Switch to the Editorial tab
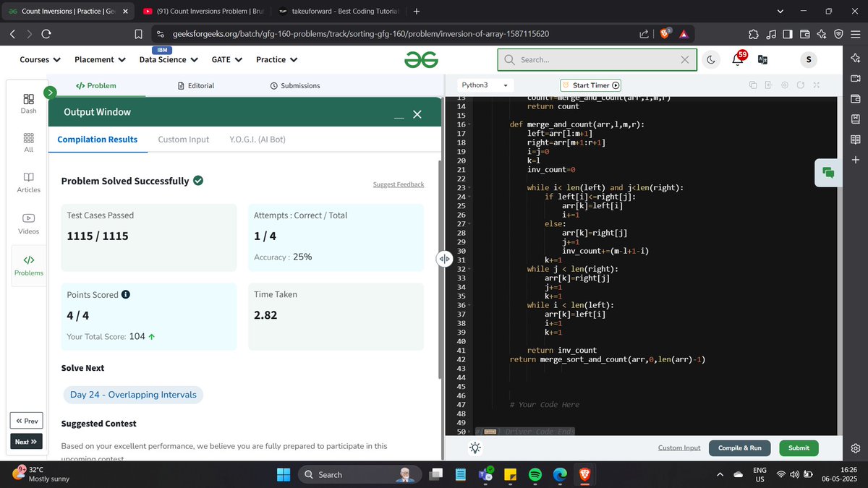The height and width of the screenshot is (488, 868). [x=195, y=85]
